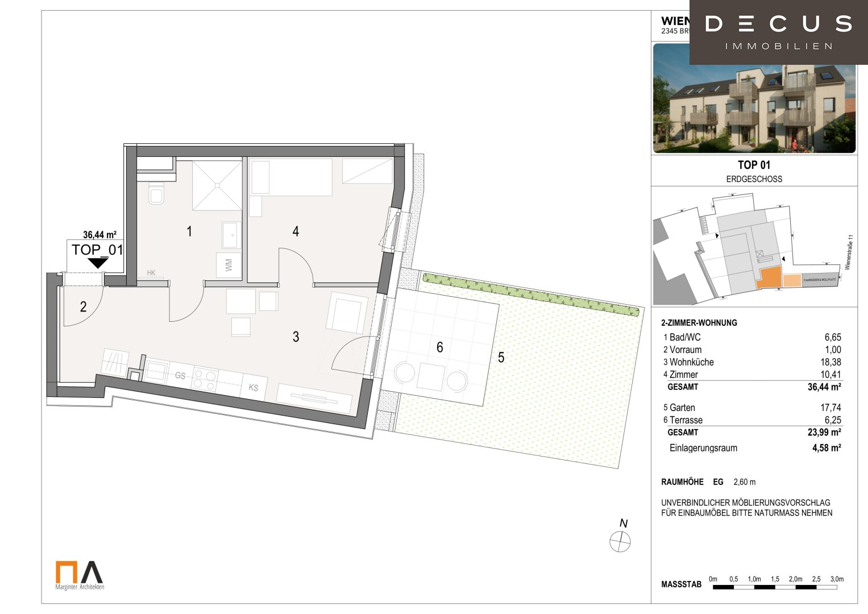Click the black entrance arrow marker
This screenshot has width=868, height=614.
pyautogui.click(x=98, y=263)
